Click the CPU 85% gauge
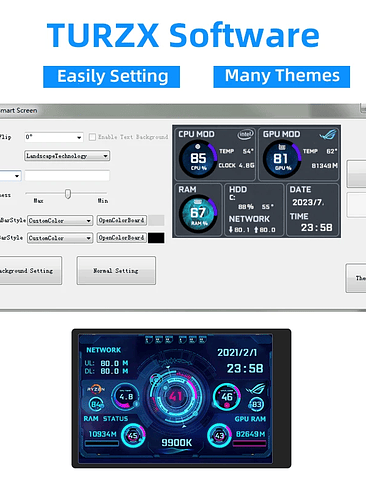Image resolution: width=366 pixels, height=488 pixels. (x=198, y=159)
